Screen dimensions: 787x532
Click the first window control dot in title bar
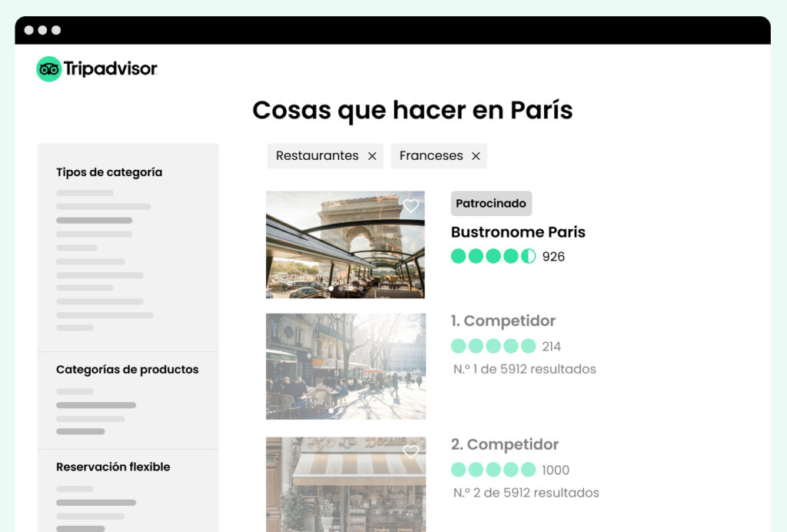(29, 30)
